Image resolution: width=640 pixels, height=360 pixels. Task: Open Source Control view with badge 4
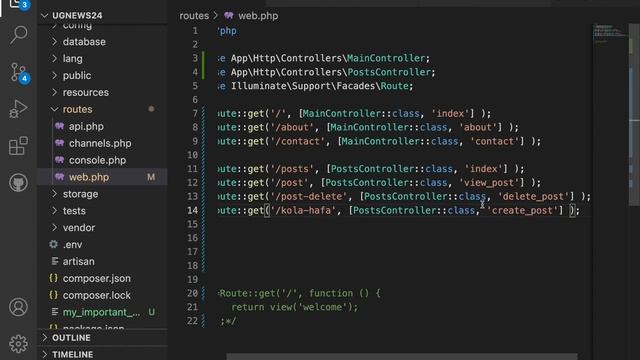click(x=19, y=73)
